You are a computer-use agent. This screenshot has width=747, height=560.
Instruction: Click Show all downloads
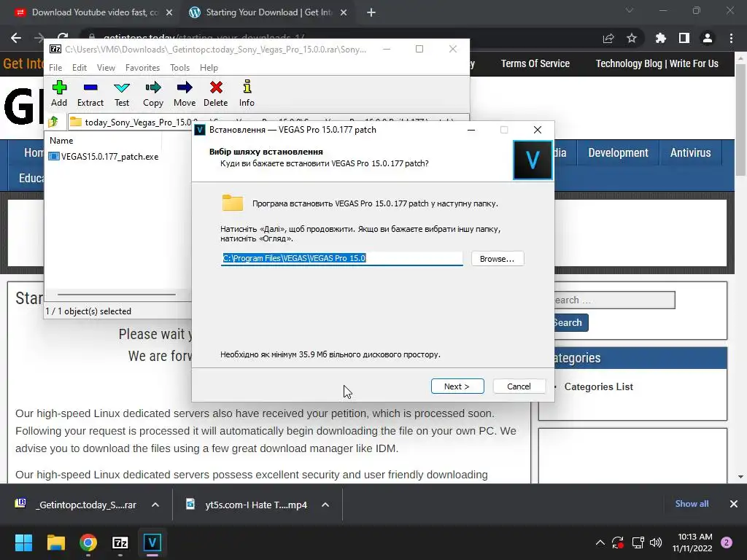(x=692, y=504)
